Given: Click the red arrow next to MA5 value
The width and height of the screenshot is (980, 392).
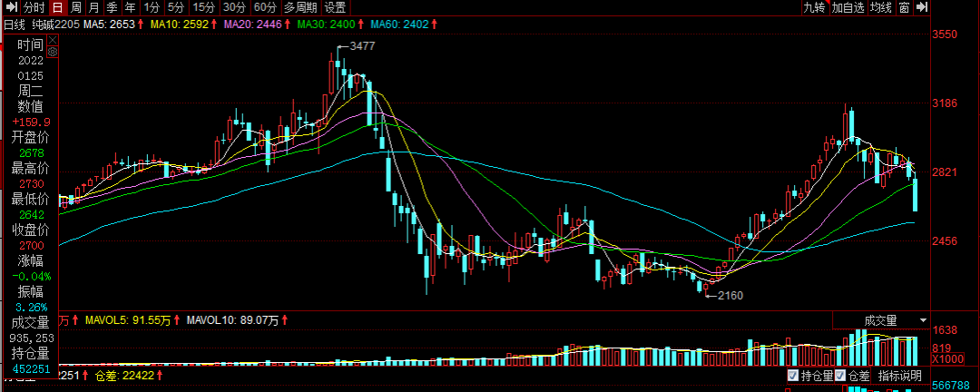Looking at the screenshot, I should pyautogui.click(x=142, y=24).
